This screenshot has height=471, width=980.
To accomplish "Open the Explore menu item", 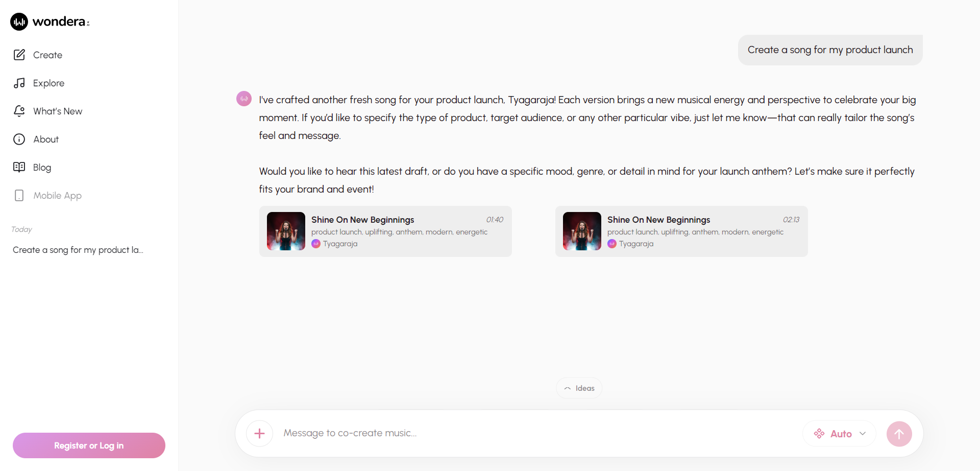I will coord(48,83).
